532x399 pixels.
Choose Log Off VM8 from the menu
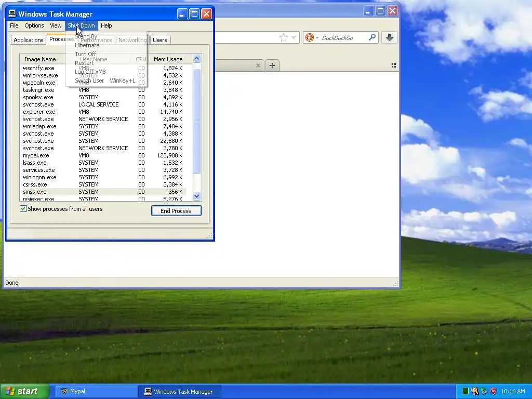click(106, 72)
